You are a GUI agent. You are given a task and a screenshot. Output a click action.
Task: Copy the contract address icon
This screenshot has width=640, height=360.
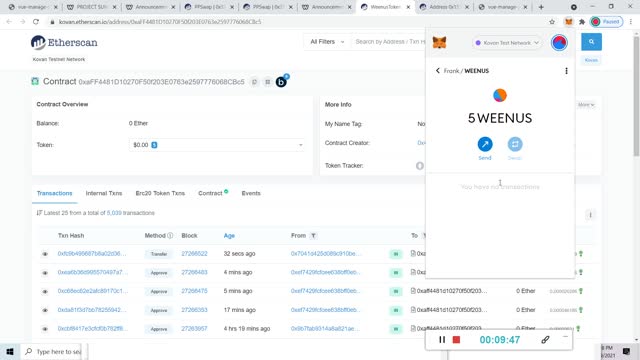[x=254, y=82]
